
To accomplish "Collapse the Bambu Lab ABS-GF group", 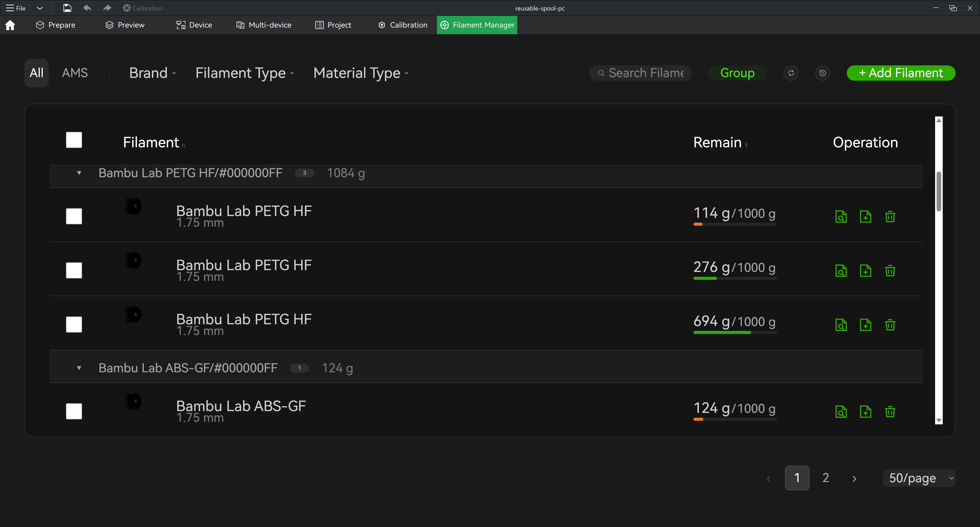I will pyautogui.click(x=79, y=368).
